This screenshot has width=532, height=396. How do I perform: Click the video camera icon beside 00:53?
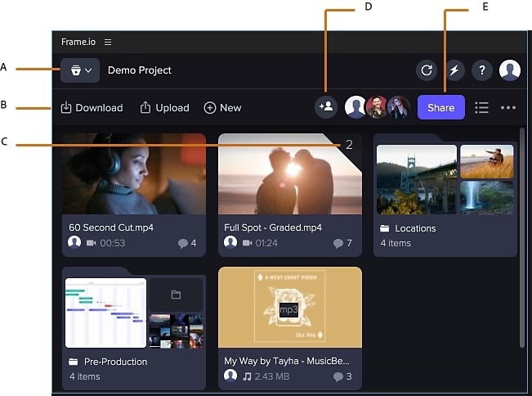[91, 243]
